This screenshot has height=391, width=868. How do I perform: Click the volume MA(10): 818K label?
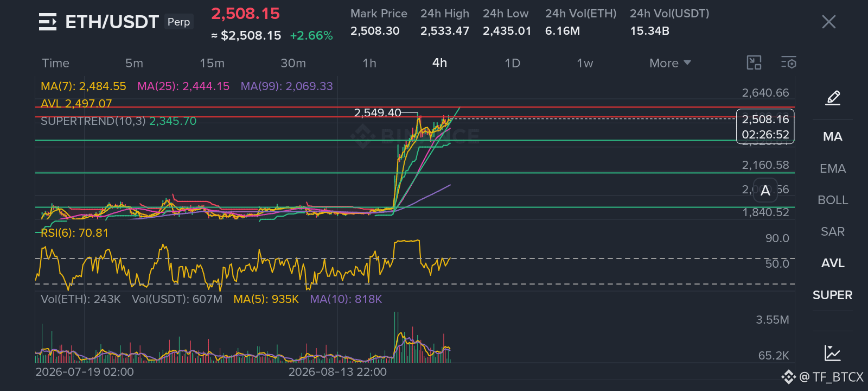coord(346,299)
